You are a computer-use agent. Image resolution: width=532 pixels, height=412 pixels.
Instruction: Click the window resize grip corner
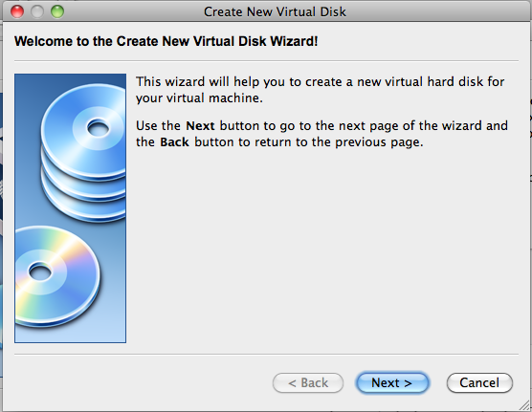click(525, 405)
